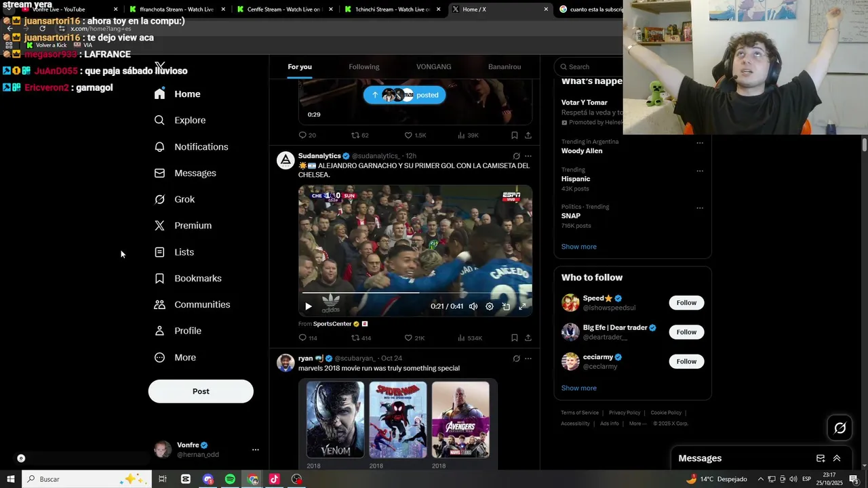The image size is (868, 488).
Task: Open options for Hispanic trend
Action: [700, 171]
